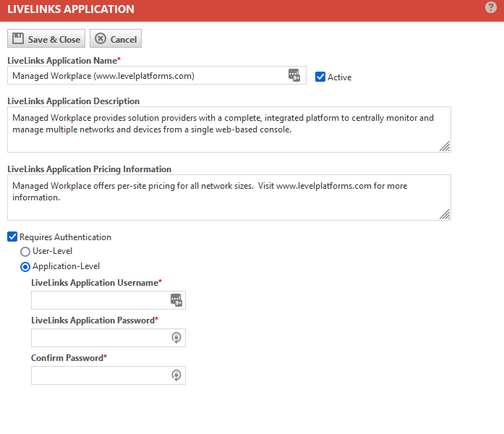The image size is (504, 434).
Task: Select the Application-Level radio button
Action: 25,267
